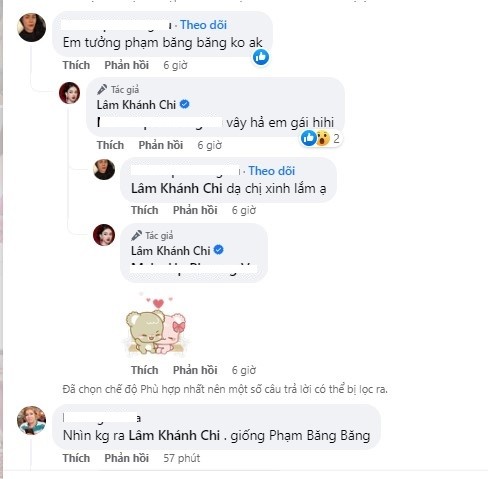This screenshot has width=488, height=479.
Task: Open Lâm Khánh Chi mention in the last comment
Action: click(x=174, y=435)
